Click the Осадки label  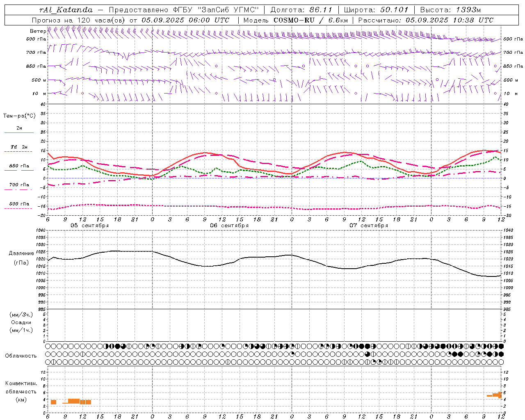[x=21, y=322]
